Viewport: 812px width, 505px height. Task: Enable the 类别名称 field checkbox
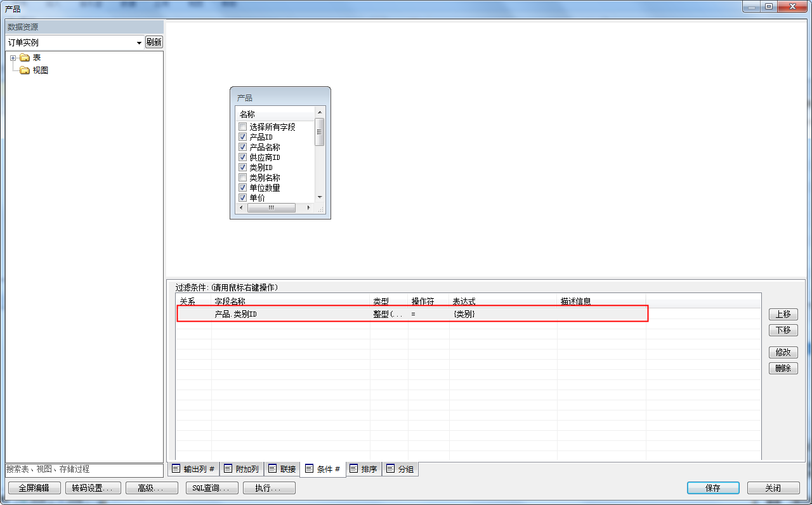tap(242, 178)
